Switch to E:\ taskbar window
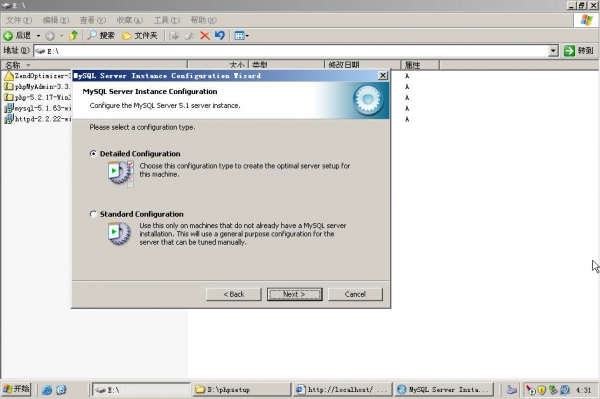600x399 pixels. pos(141,390)
